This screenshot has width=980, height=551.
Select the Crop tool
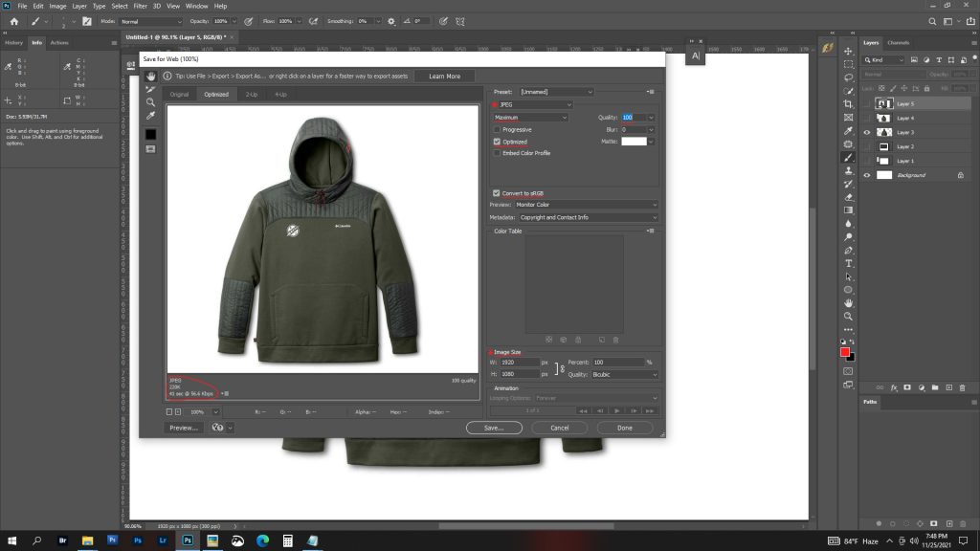[848, 104]
